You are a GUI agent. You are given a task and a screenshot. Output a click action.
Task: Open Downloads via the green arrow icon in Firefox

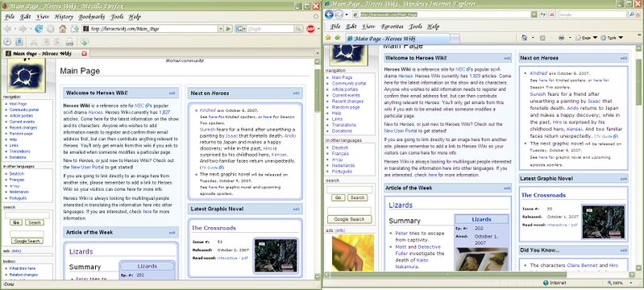pos(84,42)
